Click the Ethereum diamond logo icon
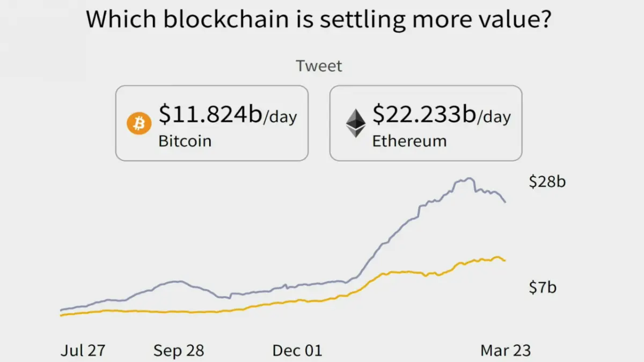Screen dimensions: 644x362 pyautogui.click(x=355, y=124)
